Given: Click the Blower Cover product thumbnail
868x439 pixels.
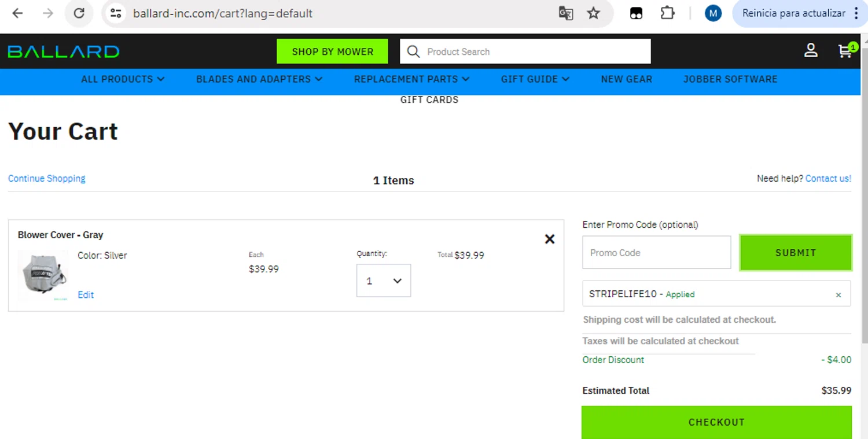Looking at the screenshot, I should [x=43, y=275].
